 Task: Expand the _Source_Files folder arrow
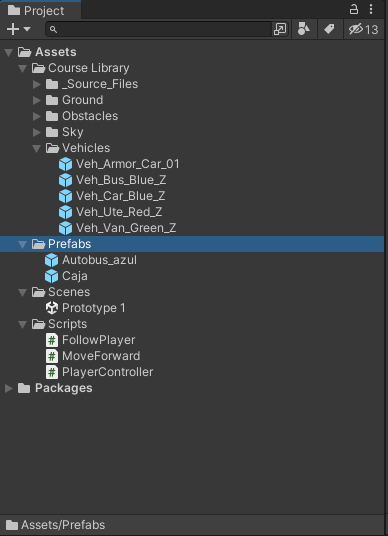pos(37,84)
